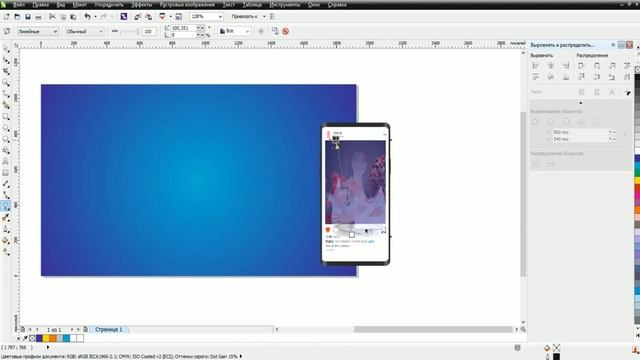Viewport: 640px width, 360px height.
Task: Select the Eyedropper tool in the toolbox
Action: tap(6, 218)
